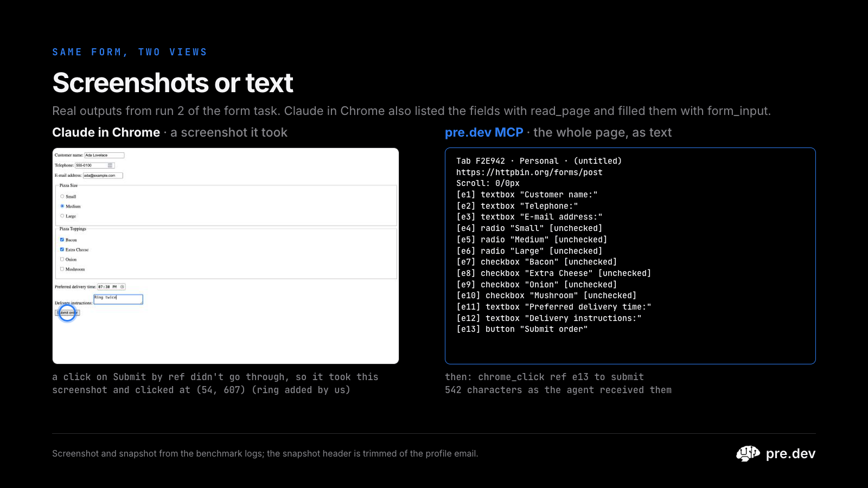
Task: Click the pre.dev brain logo icon
Action: coord(748,453)
